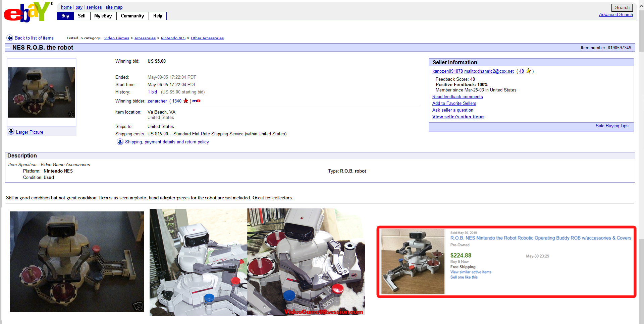644x324 pixels.
Task: View the 1 bid history link
Action: pyautogui.click(x=152, y=92)
